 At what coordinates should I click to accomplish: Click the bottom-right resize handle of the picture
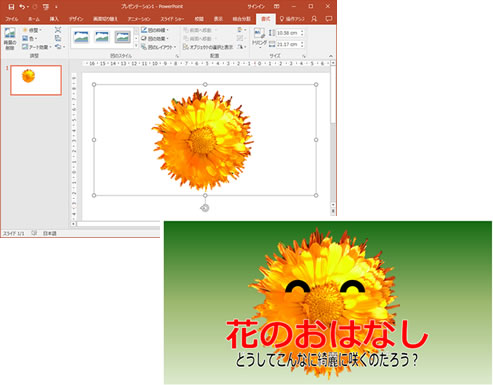pos(316,195)
